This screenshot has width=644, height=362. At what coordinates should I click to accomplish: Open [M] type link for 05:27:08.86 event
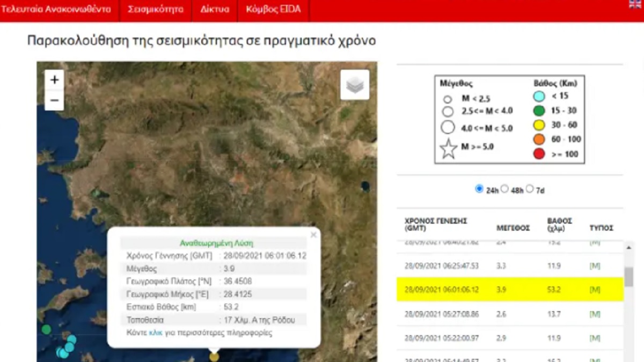[x=595, y=314]
